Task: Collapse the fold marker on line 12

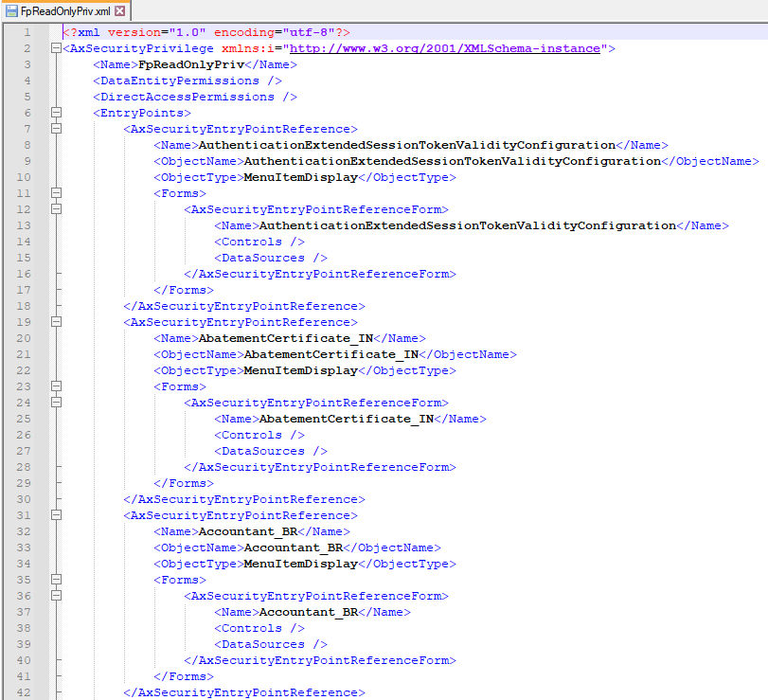Action: [56, 209]
